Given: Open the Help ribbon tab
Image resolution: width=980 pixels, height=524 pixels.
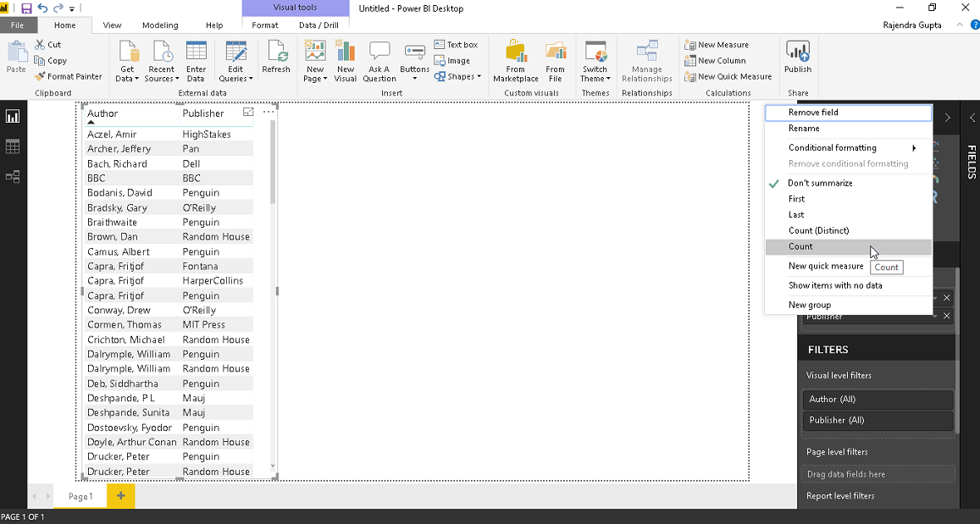Looking at the screenshot, I should (x=214, y=25).
